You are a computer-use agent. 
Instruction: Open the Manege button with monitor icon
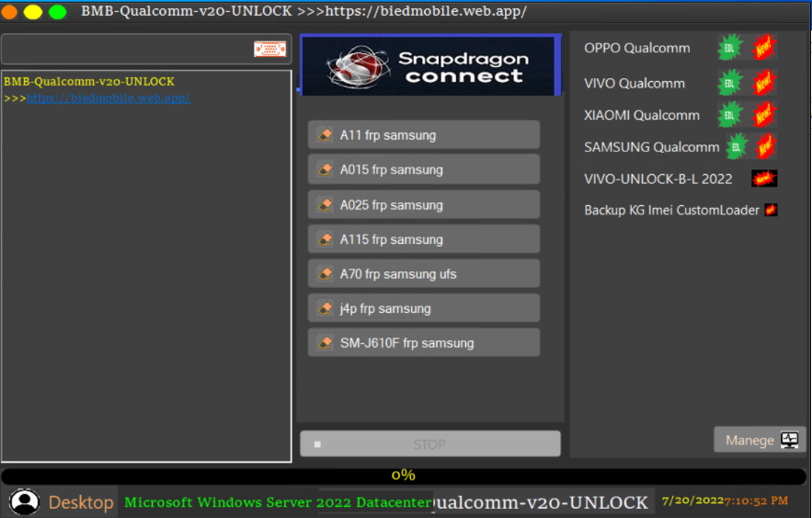[760, 440]
